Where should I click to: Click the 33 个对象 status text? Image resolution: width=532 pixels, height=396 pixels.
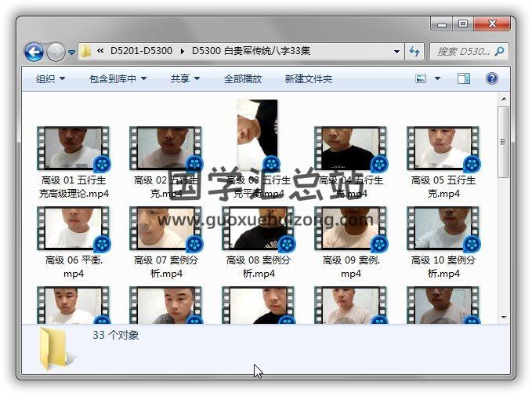pyautogui.click(x=116, y=335)
